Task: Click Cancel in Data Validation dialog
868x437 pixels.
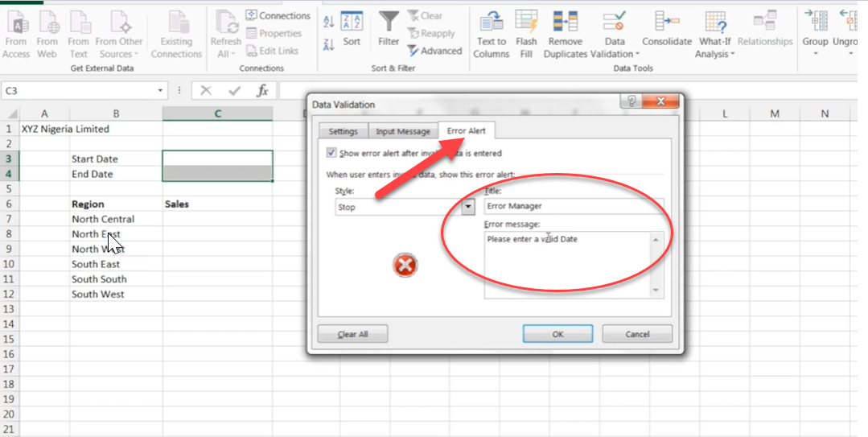Action: tap(637, 334)
